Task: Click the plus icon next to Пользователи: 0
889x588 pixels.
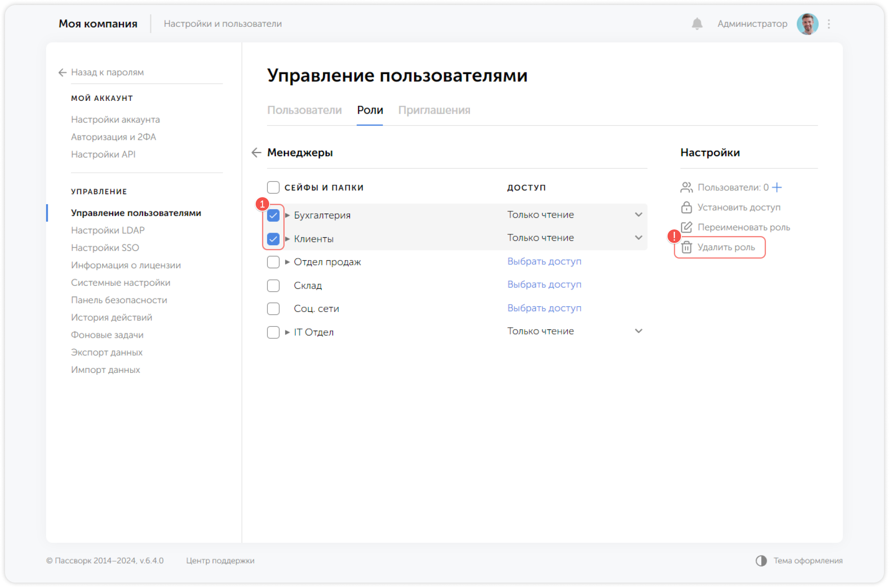Action: click(x=777, y=187)
